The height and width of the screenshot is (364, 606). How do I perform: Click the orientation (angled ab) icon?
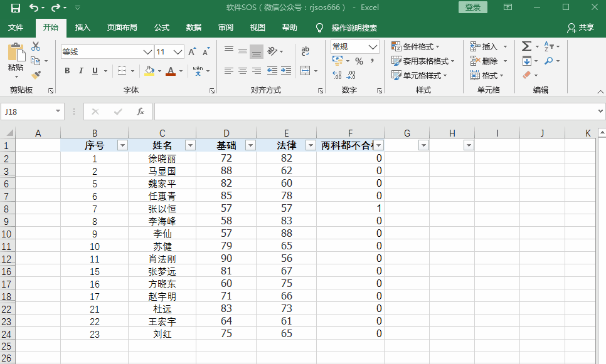(272, 51)
